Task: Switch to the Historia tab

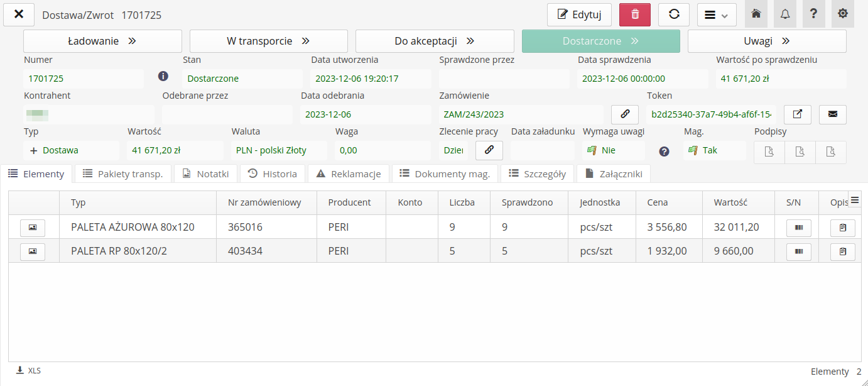Action: (273, 174)
